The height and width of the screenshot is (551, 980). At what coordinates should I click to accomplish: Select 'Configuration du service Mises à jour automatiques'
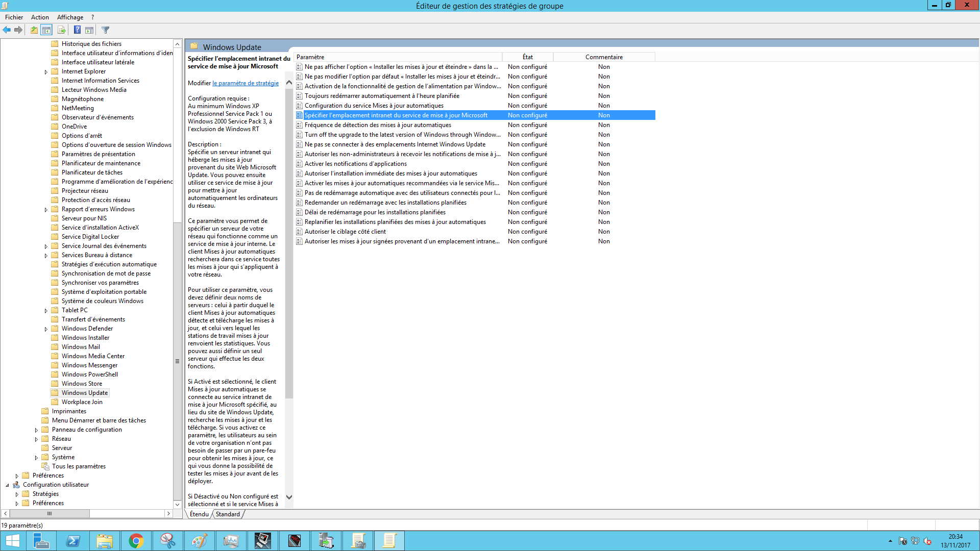click(x=374, y=106)
